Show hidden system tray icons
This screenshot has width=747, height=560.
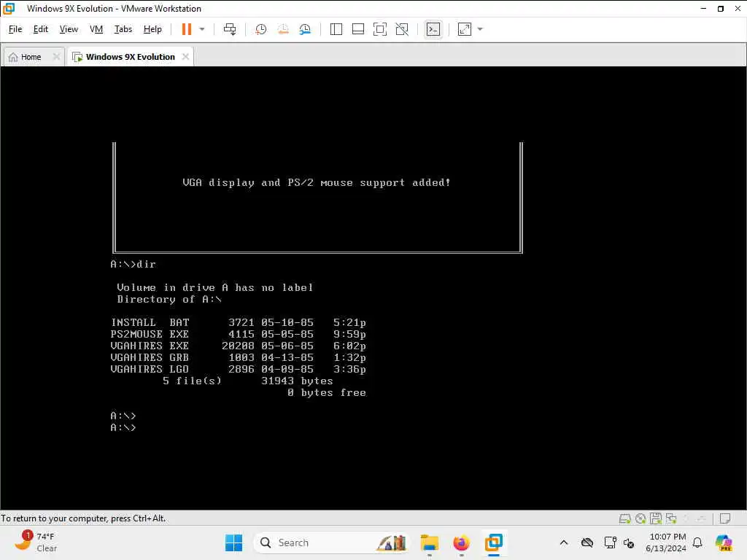(x=564, y=542)
